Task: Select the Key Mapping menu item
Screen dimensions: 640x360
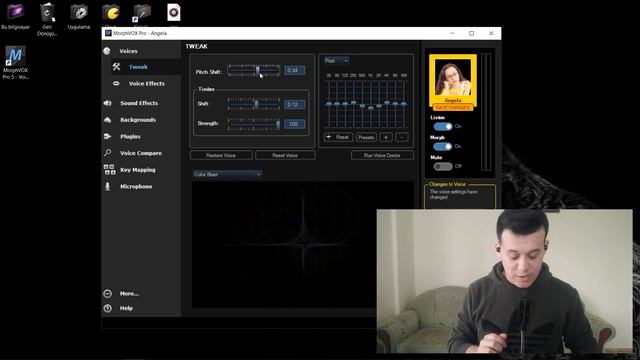Action: click(138, 170)
